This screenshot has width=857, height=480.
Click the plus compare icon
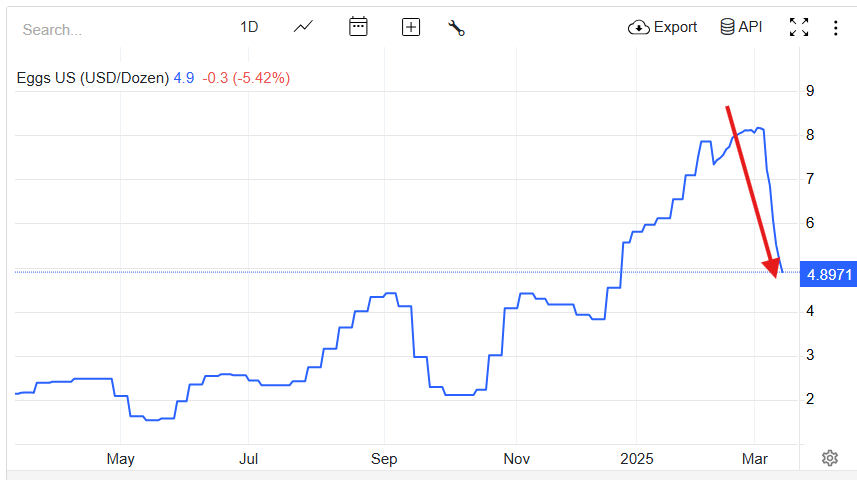(x=411, y=27)
